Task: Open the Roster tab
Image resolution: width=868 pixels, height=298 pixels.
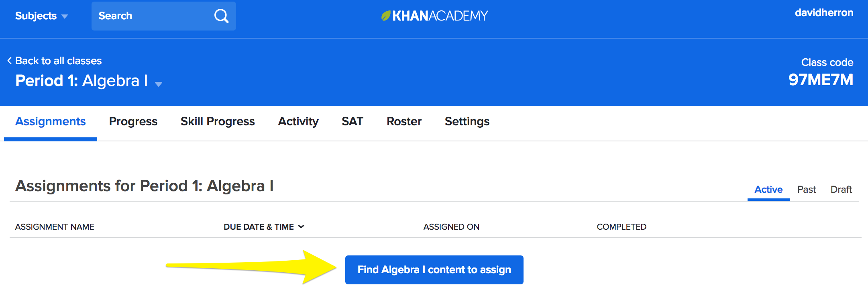Action: (x=404, y=121)
